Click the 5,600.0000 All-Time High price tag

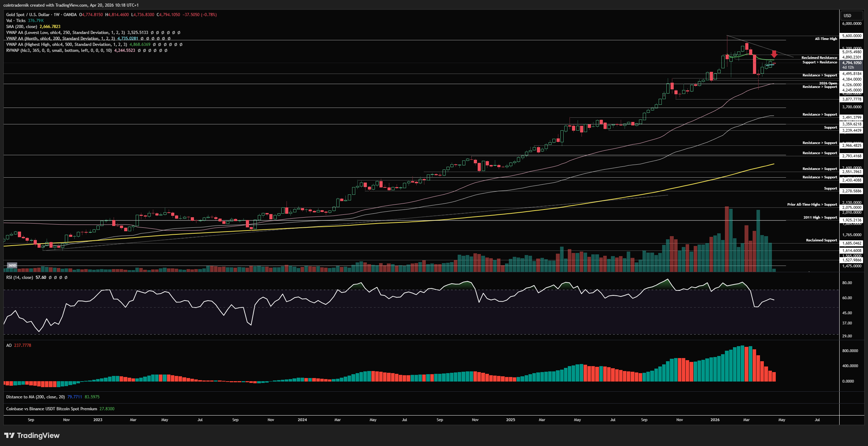852,36
